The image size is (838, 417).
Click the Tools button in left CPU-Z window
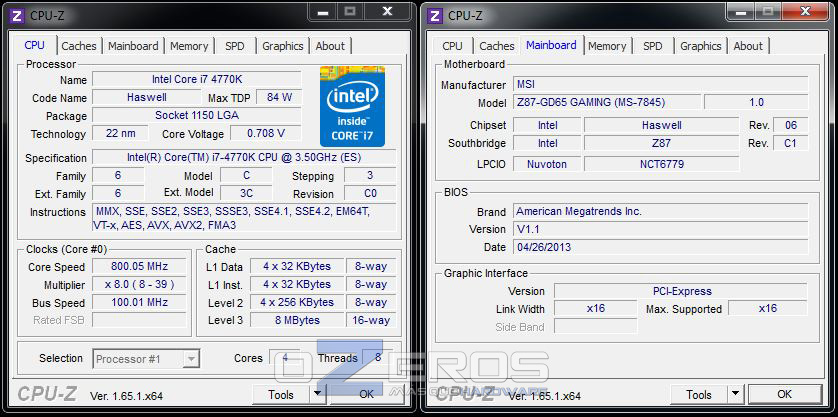(281, 395)
